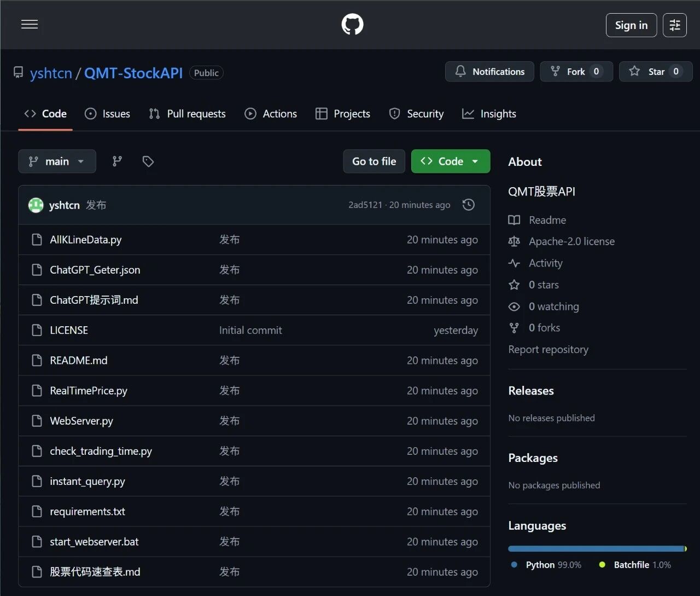Open QMT-StockAPI repository link
This screenshot has width=700, height=596.
[x=133, y=73]
